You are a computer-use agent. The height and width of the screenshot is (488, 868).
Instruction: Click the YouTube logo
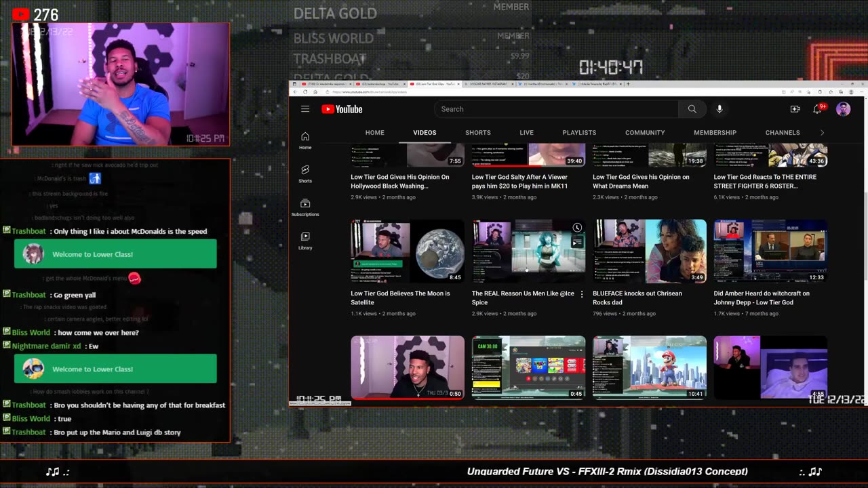click(342, 109)
